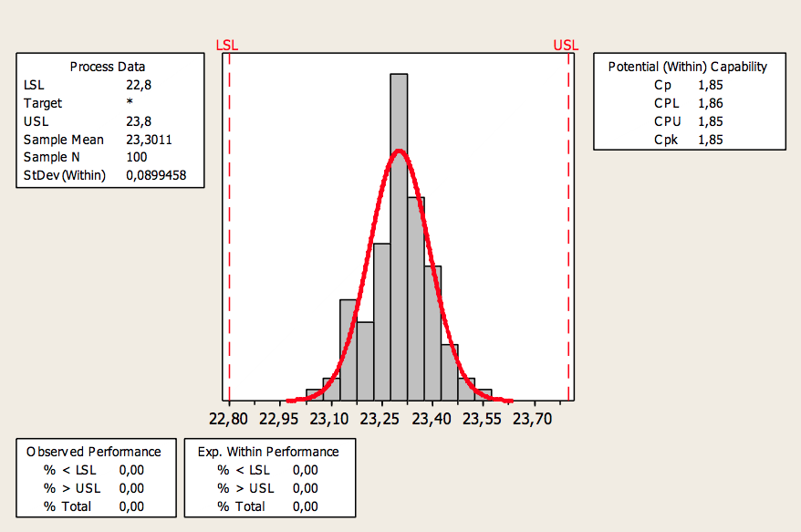
Task: Click the Target asterisk in Process Data
Action: pos(130,103)
